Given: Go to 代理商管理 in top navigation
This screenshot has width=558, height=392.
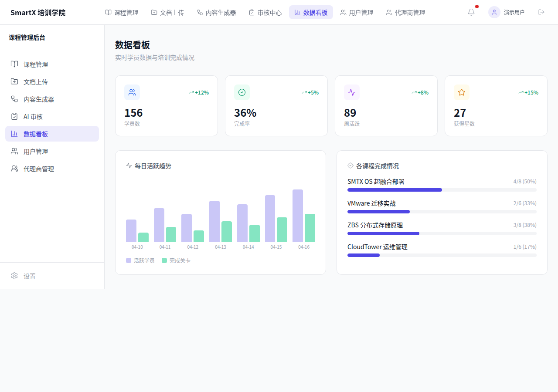Looking at the screenshot, I should [405, 13].
